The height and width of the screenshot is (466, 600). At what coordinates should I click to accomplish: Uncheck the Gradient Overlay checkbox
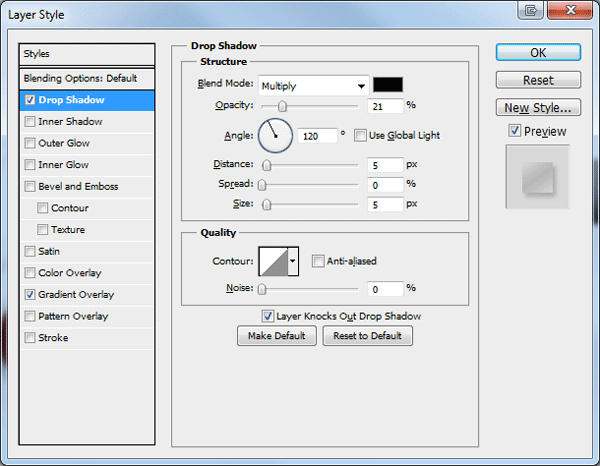(x=30, y=295)
